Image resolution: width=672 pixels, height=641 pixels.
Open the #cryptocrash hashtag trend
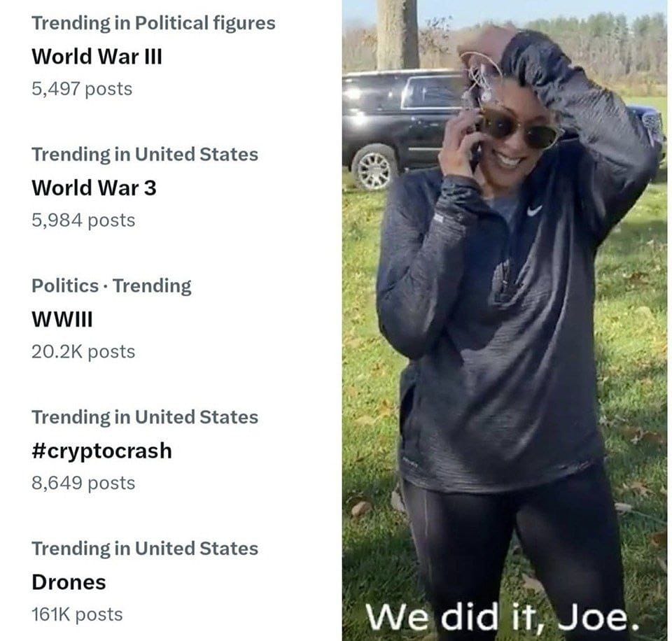[x=101, y=451]
